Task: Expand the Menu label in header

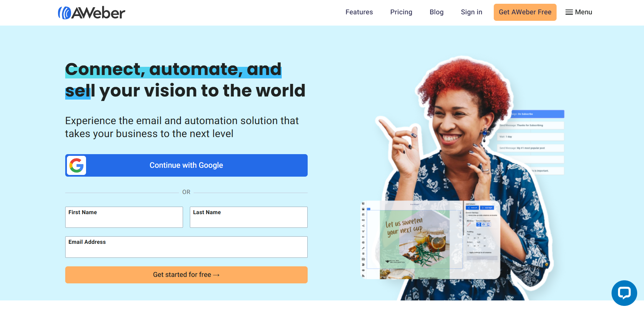Action: [x=584, y=12]
